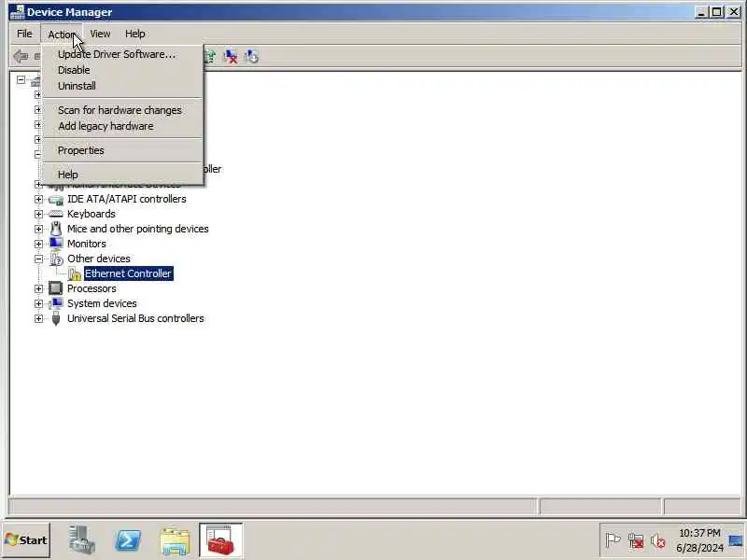Select Disable in the Action menu
Viewport: 747px width, 560px height.
tap(122, 70)
